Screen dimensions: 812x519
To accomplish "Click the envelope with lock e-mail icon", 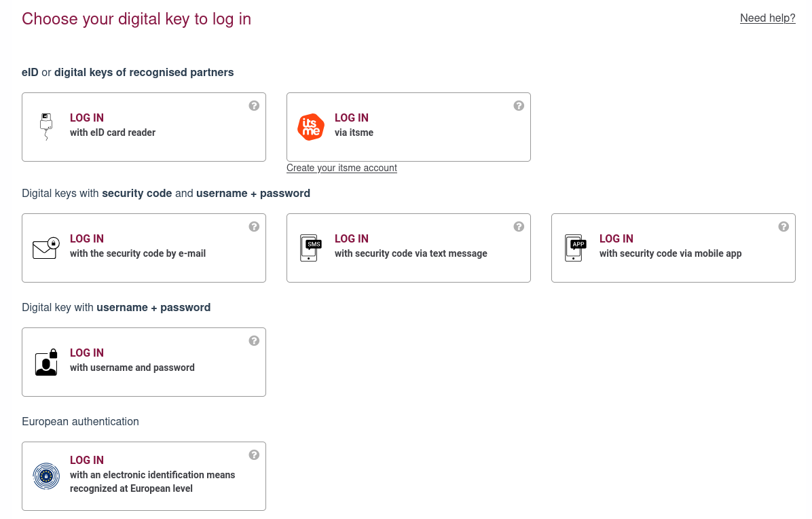I will coord(45,248).
